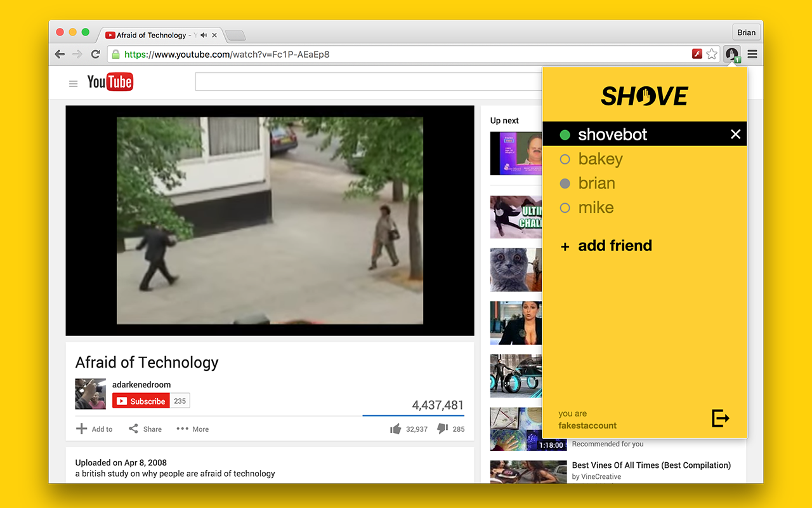Go to YouTube home via logo
The image size is (812, 508).
point(110,82)
